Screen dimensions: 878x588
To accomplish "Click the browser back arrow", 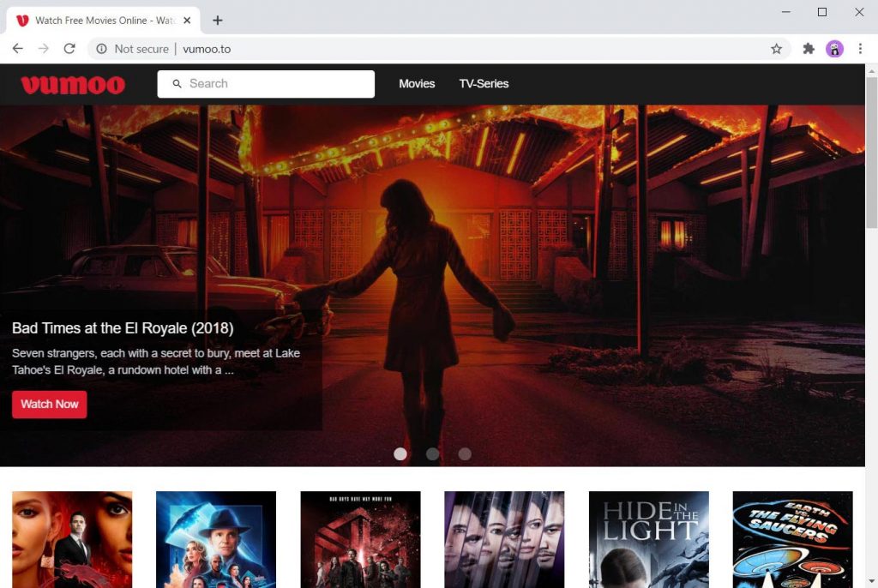I will (x=18, y=49).
